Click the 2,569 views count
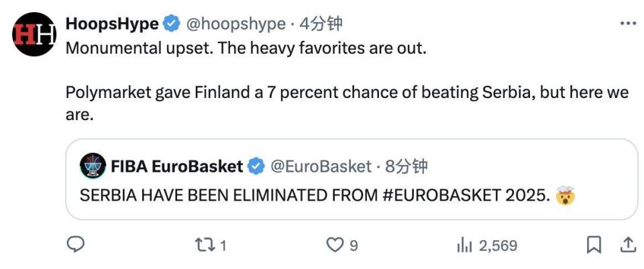Viewport: 644px width, 269px height. tap(498, 246)
